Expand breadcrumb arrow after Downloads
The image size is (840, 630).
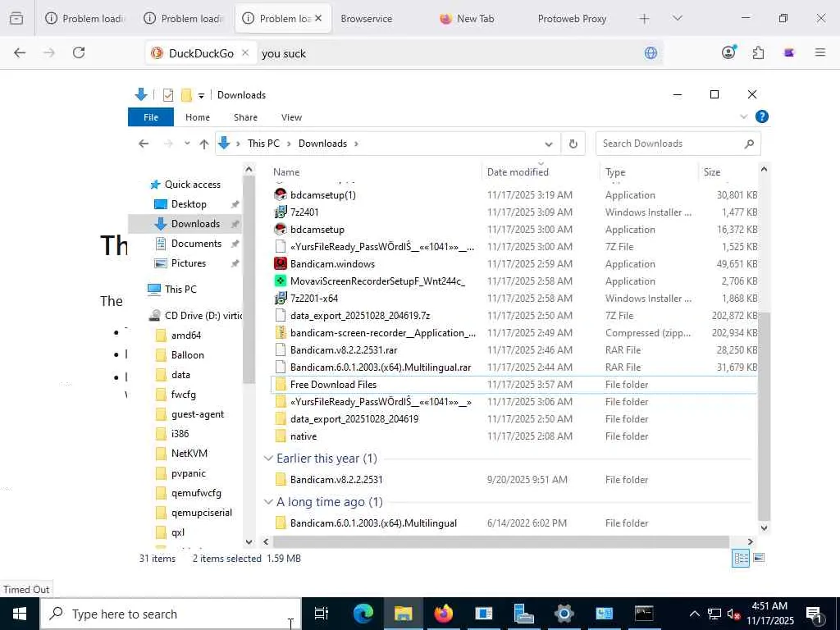(x=356, y=144)
